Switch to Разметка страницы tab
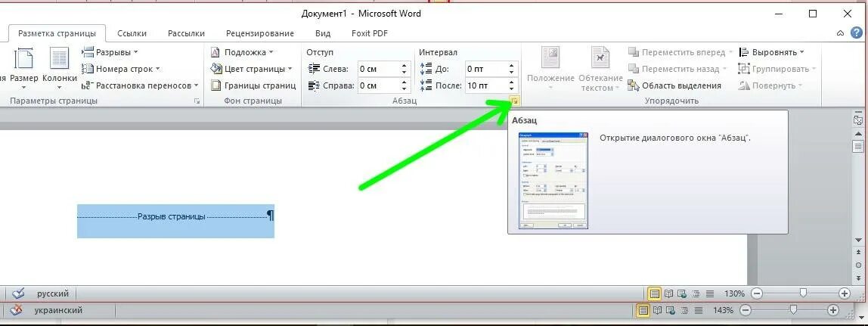 coord(57,33)
